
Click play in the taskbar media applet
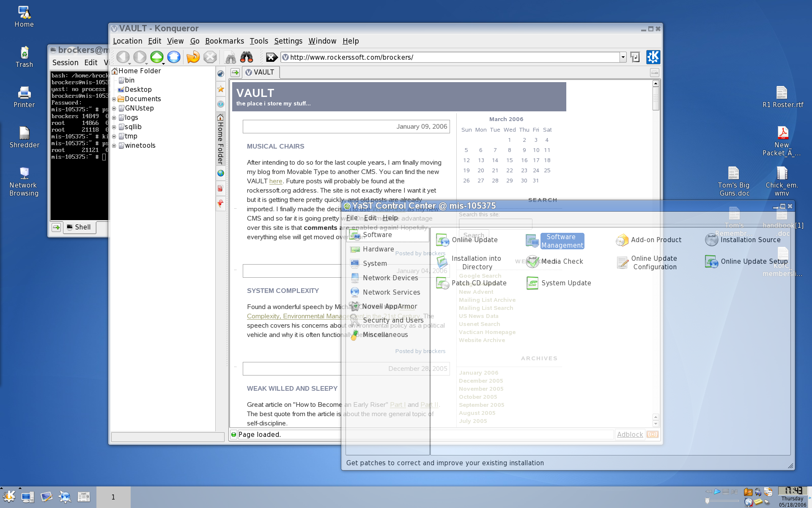(717, 491)
